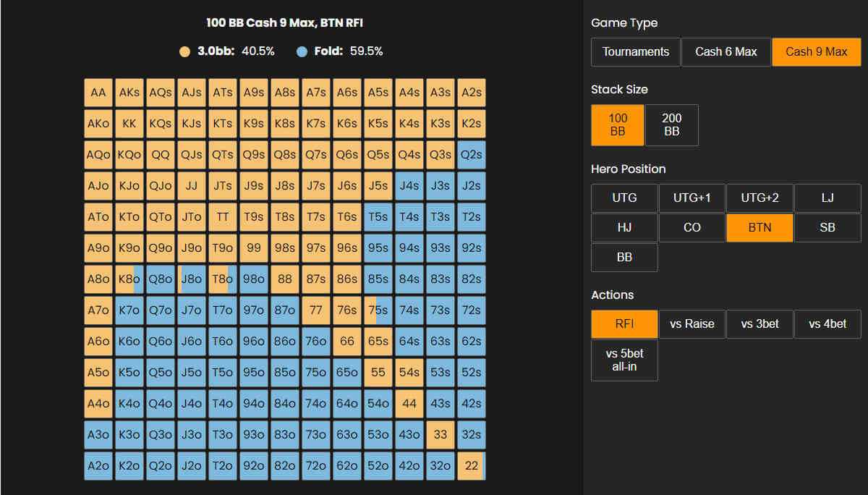
Task: Show the vs 4bet range
Action: (x=827, y=323)
